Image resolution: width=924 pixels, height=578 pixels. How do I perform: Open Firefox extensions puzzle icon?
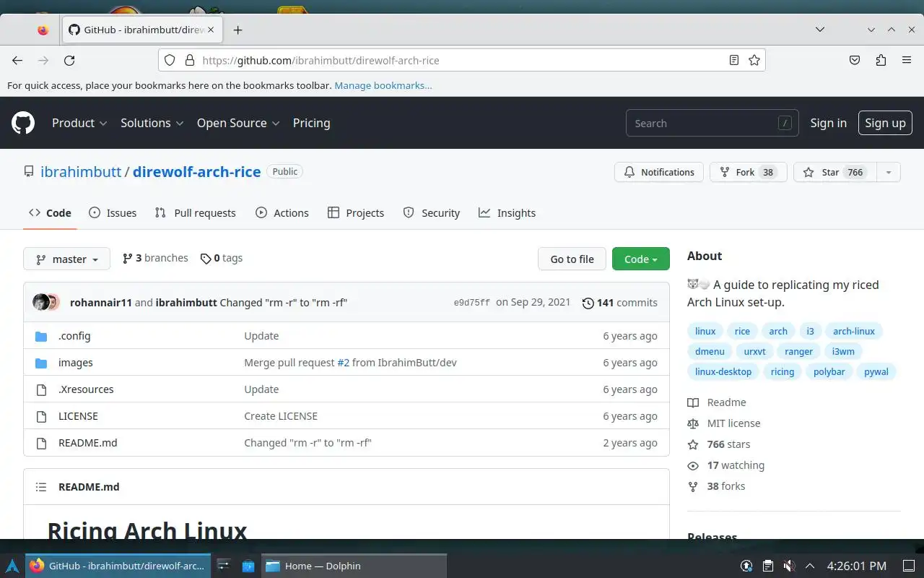[x=881, y=61]
